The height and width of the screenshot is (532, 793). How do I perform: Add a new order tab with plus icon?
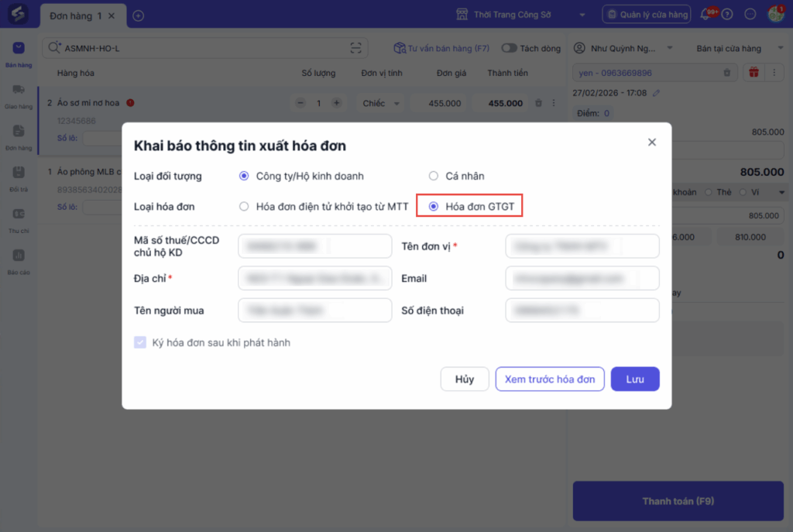tap(139, 15)
